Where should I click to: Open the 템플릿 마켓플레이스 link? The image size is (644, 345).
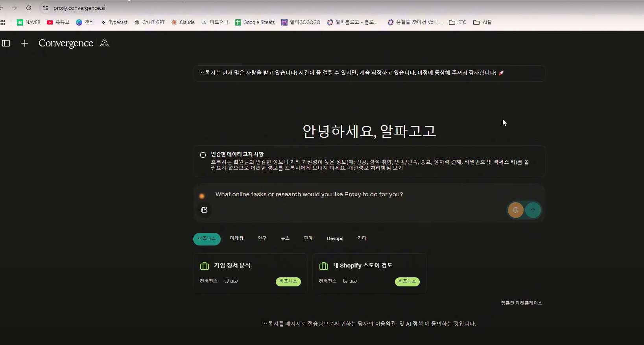click(x=522, y=303)
